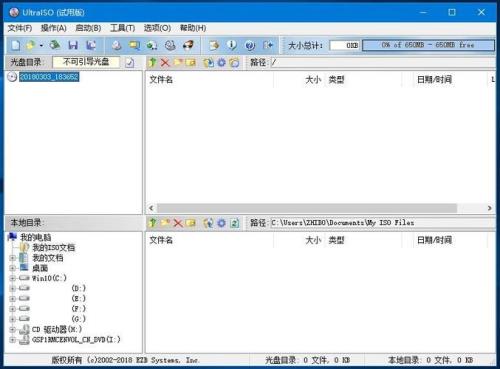
Task: Open the dropdown arrow next to the Open icon
Action: coord(41,45)
